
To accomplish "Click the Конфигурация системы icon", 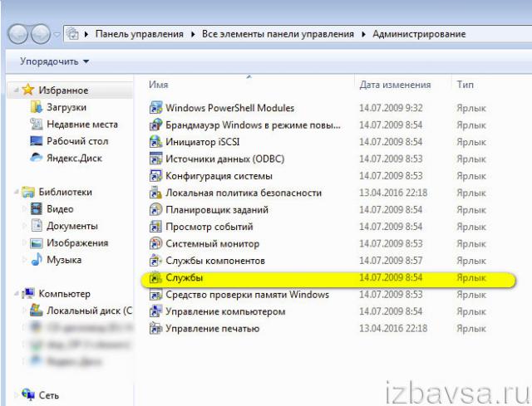I will point(155,175).
